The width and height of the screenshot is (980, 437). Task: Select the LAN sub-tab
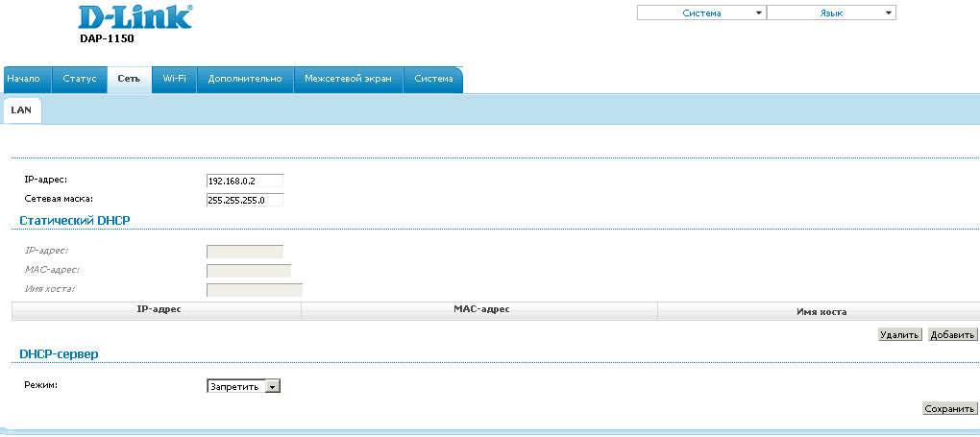click(x=20, y=110)
